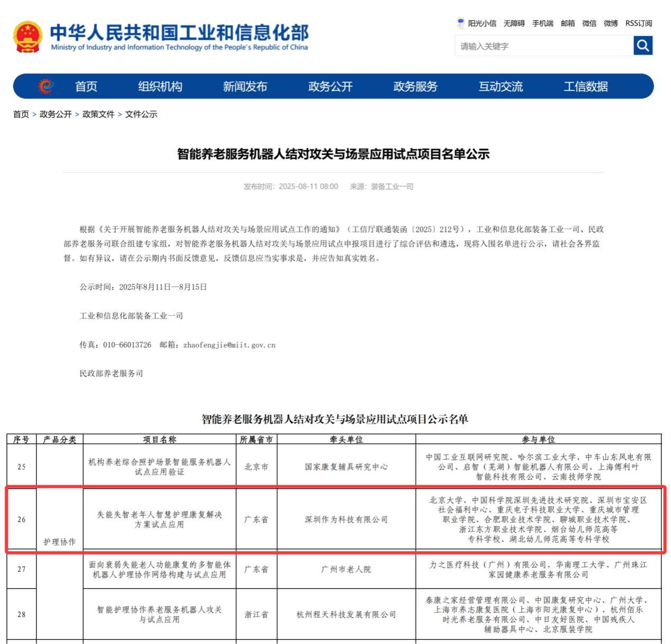Go to 新闻发布 section
This screenshot has width=671, height=644.
click(245, 86)
